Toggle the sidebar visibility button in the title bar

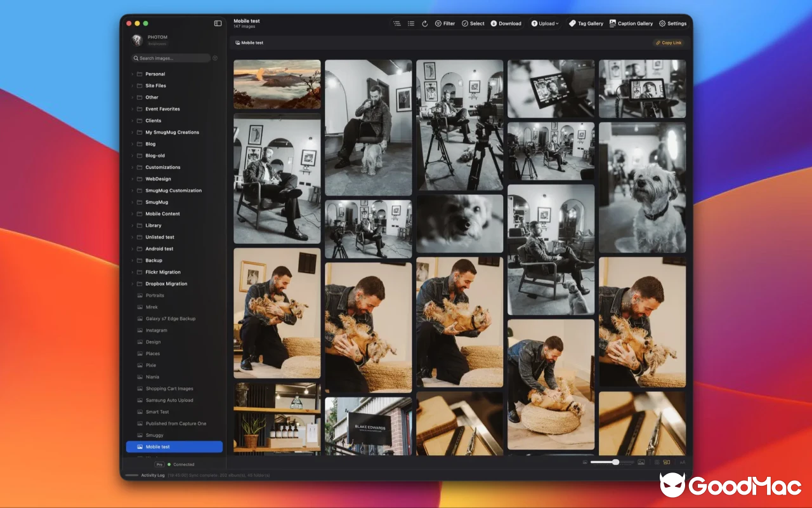(x=218, y=22)
